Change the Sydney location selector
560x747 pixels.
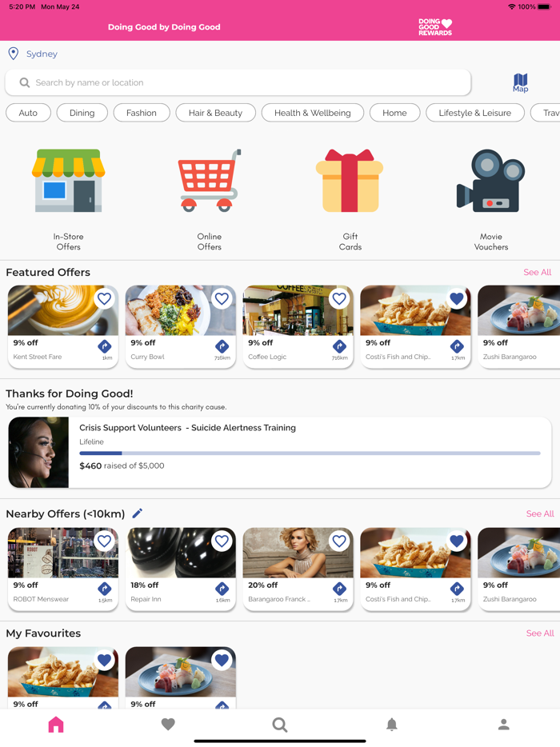point(34,54)
